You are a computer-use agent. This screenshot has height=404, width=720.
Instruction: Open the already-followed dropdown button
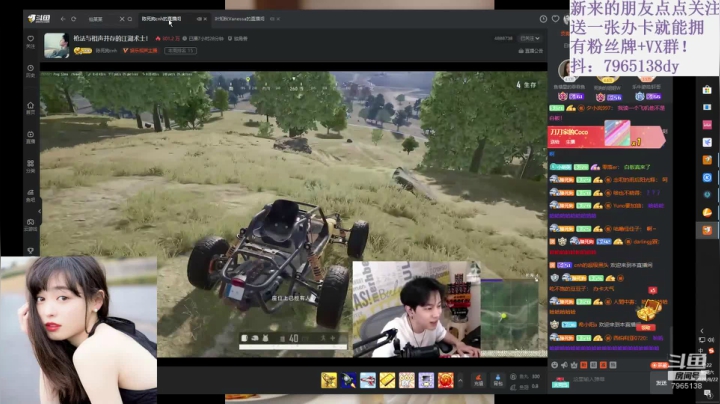click(x=530, y=39)
